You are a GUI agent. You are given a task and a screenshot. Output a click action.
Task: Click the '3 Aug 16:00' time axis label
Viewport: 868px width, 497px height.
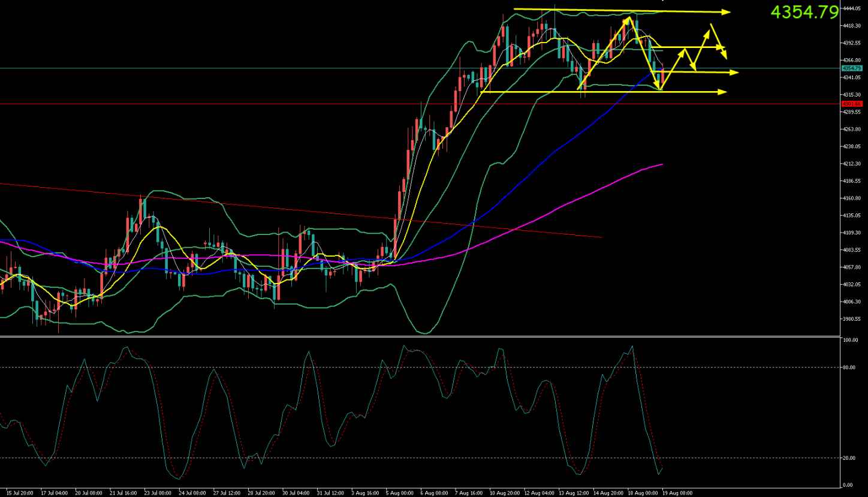364,493
